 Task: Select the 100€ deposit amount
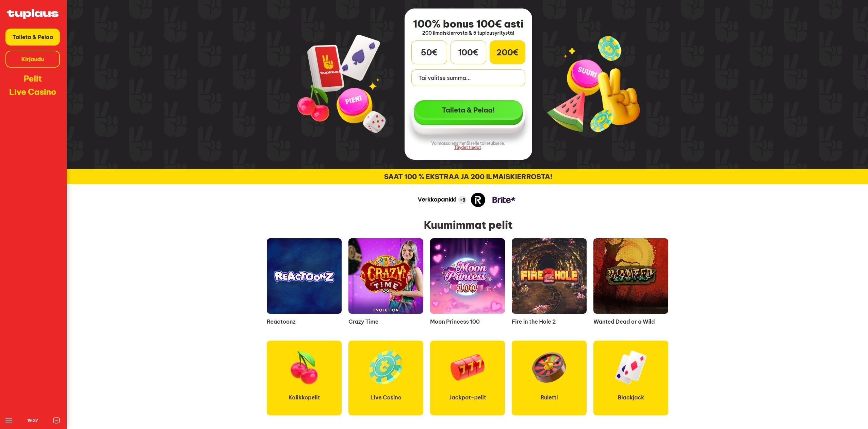468,52
